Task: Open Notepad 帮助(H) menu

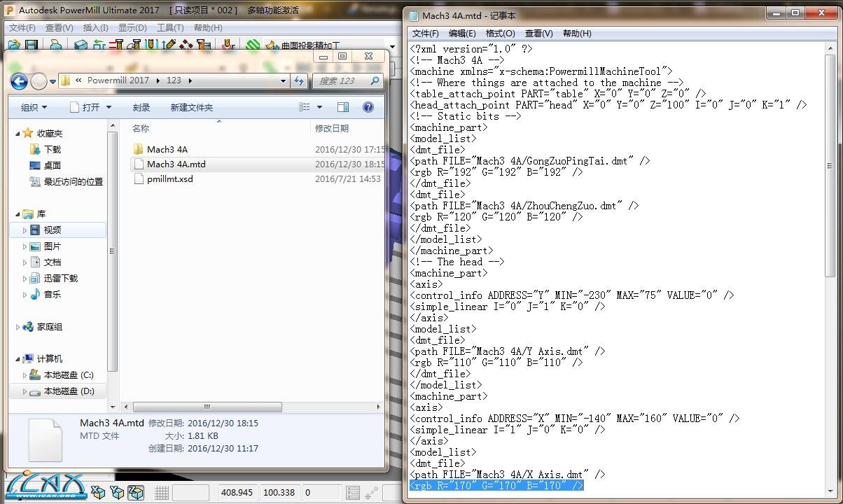Action: (x=577, y=34)
